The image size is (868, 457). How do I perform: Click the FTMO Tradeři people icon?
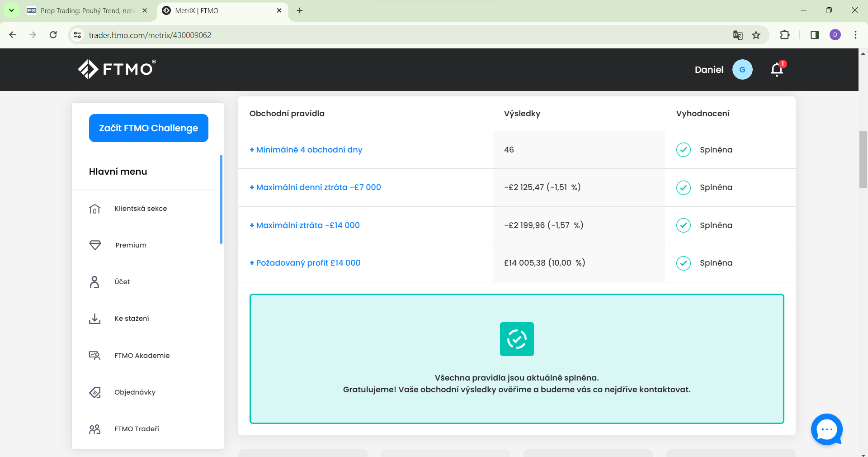click(94, 429)
